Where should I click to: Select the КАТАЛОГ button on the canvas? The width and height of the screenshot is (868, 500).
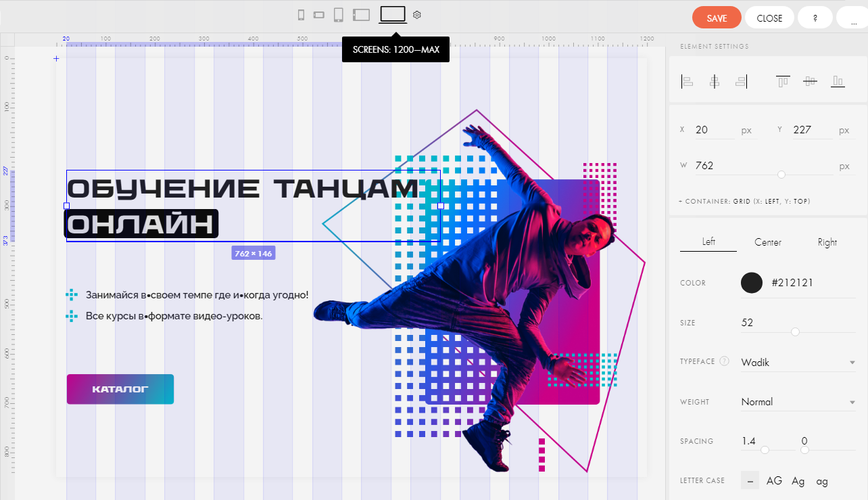click(120, 389)
